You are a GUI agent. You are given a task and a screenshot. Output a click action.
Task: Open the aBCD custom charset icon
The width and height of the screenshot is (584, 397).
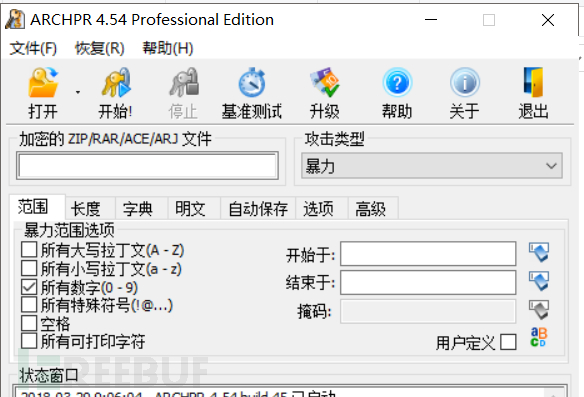pyautogui.click(x=539, y=337)
